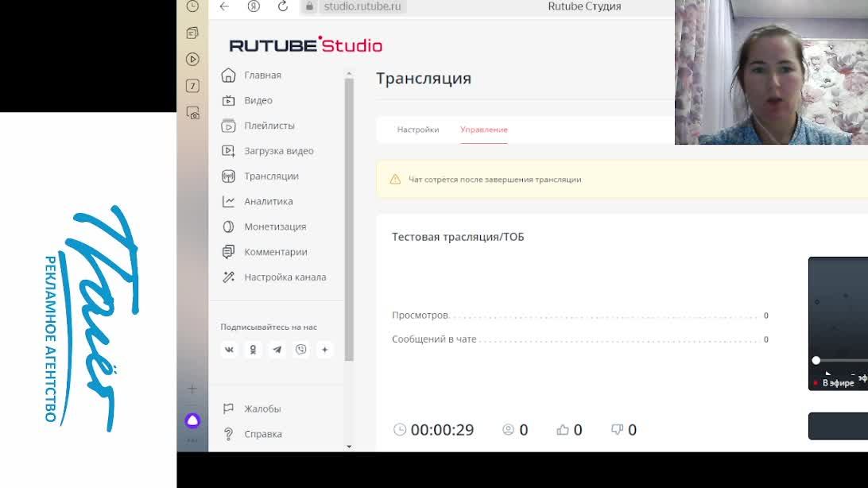The image size is (868, 488).
Task: Open the Жалобы complaints page
Action: [x=262, y=409]
